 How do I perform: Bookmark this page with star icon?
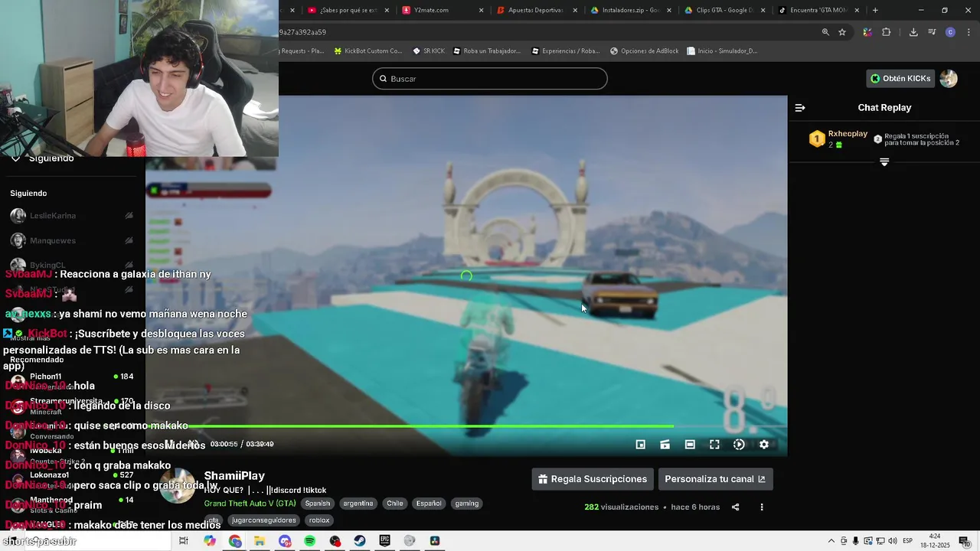(x=842, y=32)
